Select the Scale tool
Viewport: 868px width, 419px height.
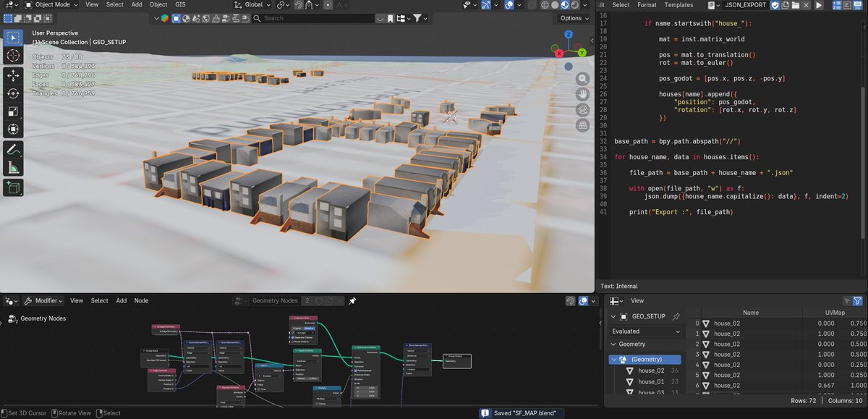tap(13, 111)
